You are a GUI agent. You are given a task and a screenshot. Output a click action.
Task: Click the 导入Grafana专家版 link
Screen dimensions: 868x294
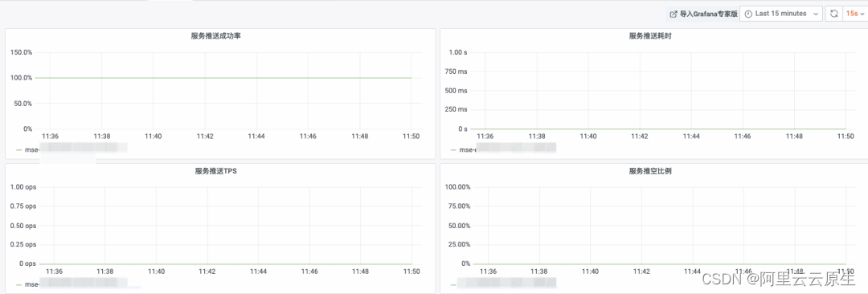pos(703,14)
